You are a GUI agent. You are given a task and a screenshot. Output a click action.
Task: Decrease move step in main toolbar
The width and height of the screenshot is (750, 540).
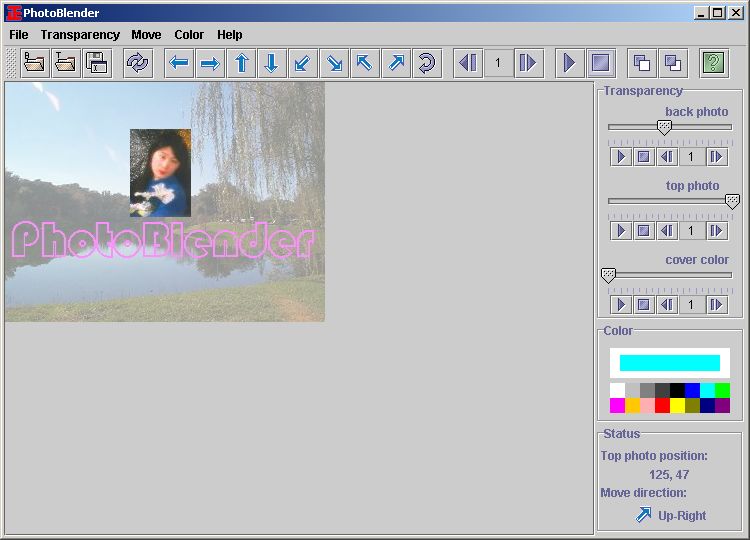[468, 63]
